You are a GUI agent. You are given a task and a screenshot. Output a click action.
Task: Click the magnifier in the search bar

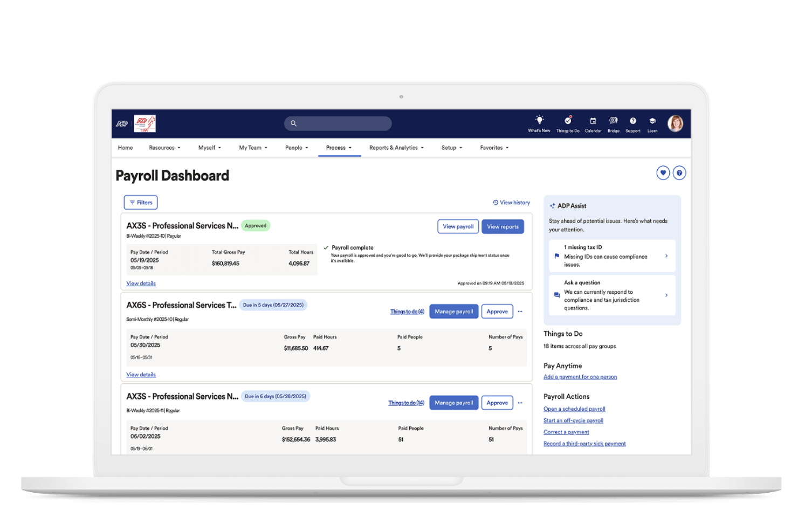click(x=294, y=123)
